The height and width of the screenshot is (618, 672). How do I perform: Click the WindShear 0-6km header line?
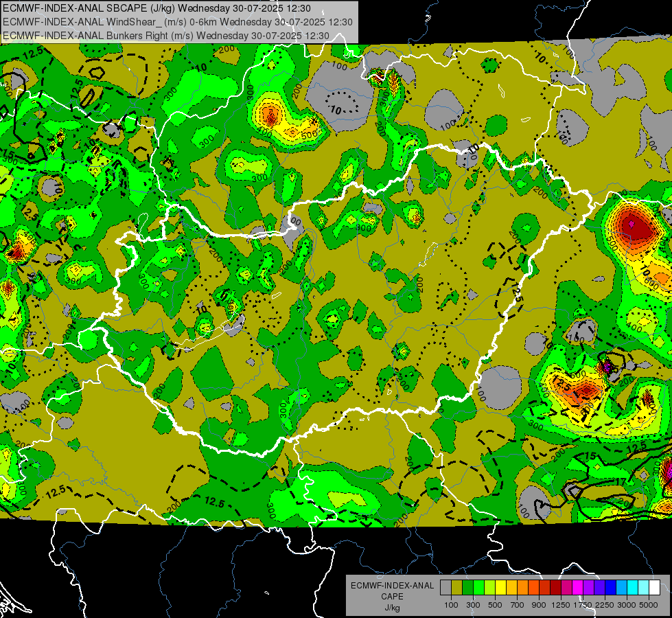click(177, 22)
